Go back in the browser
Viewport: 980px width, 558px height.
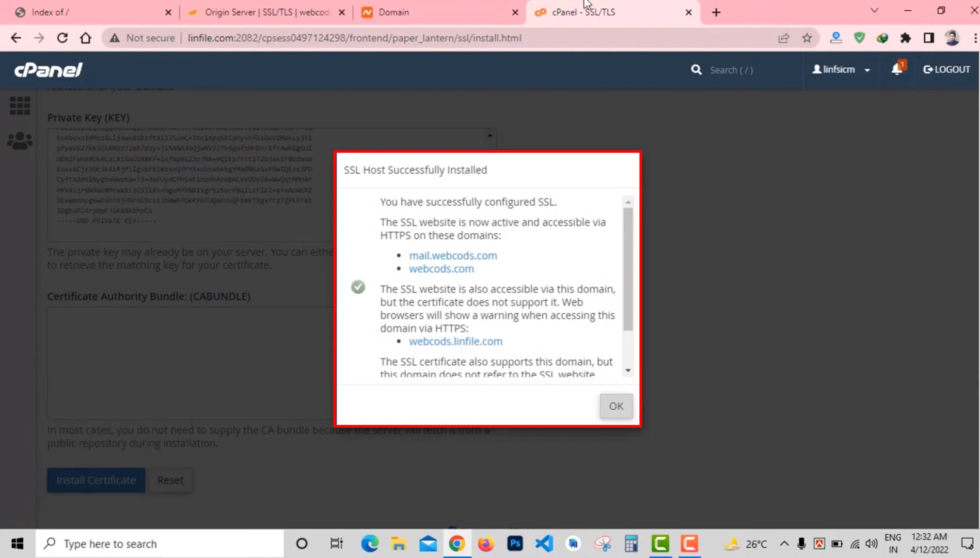15,38
